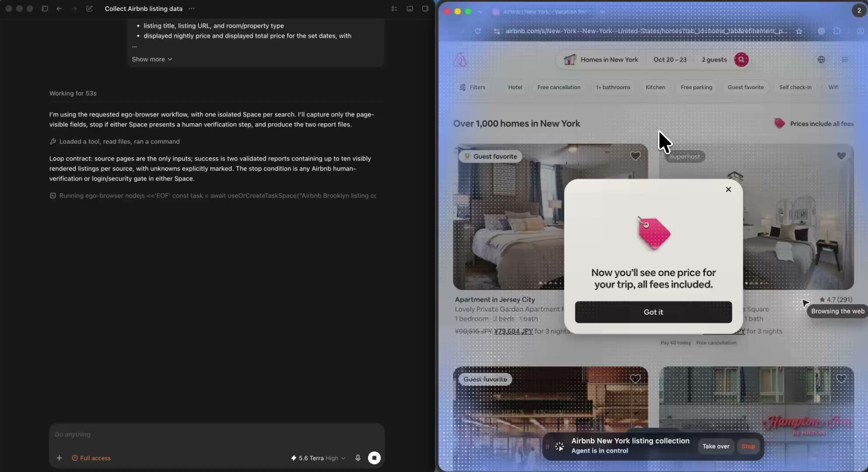Screen dimensions: 868x472
Task: Click the Apartment in Jersey City title text
Action: (495, 300)
